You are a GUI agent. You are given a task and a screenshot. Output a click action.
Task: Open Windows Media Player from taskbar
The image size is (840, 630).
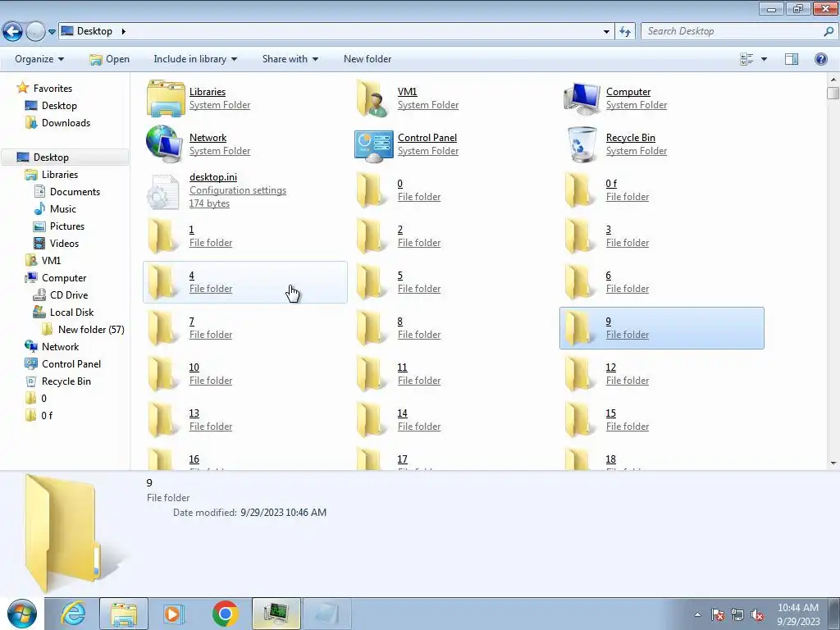174,614
